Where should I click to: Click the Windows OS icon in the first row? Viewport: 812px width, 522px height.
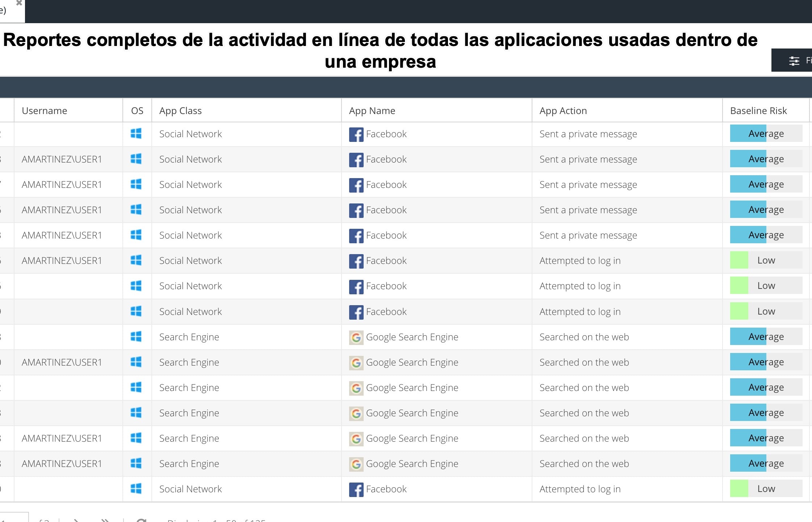tap(136, 134)
